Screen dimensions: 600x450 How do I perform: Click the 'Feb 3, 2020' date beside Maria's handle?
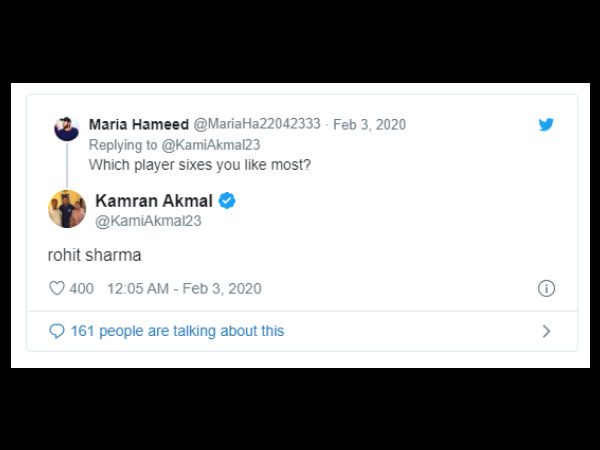pyautogui.click(x=369, y=124)
